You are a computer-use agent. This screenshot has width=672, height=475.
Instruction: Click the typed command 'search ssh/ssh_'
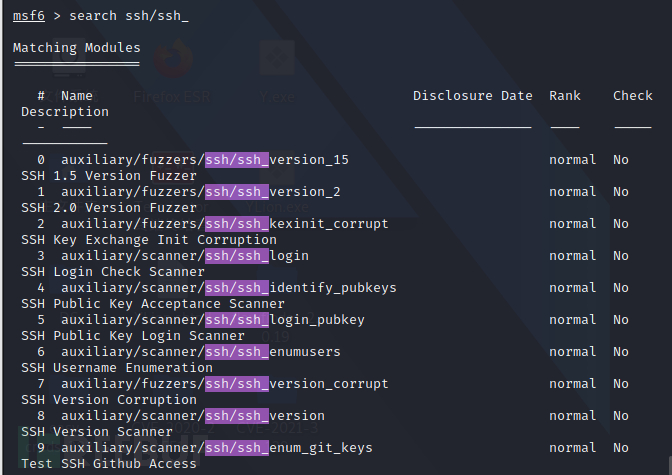[x=129, y=16]
